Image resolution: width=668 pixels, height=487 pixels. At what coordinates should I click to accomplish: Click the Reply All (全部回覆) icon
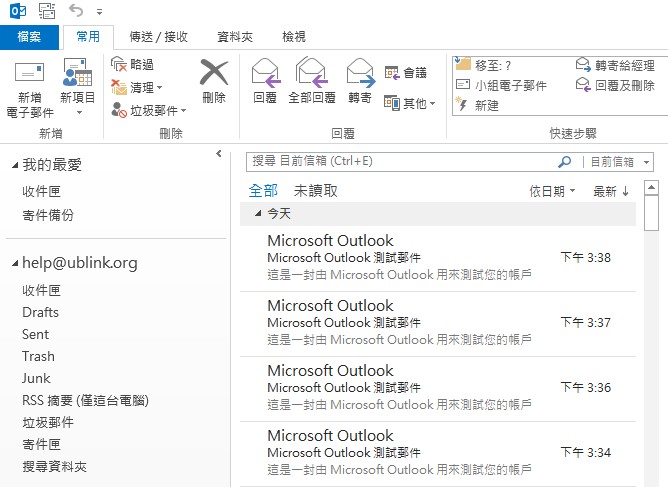pos(311,72)
